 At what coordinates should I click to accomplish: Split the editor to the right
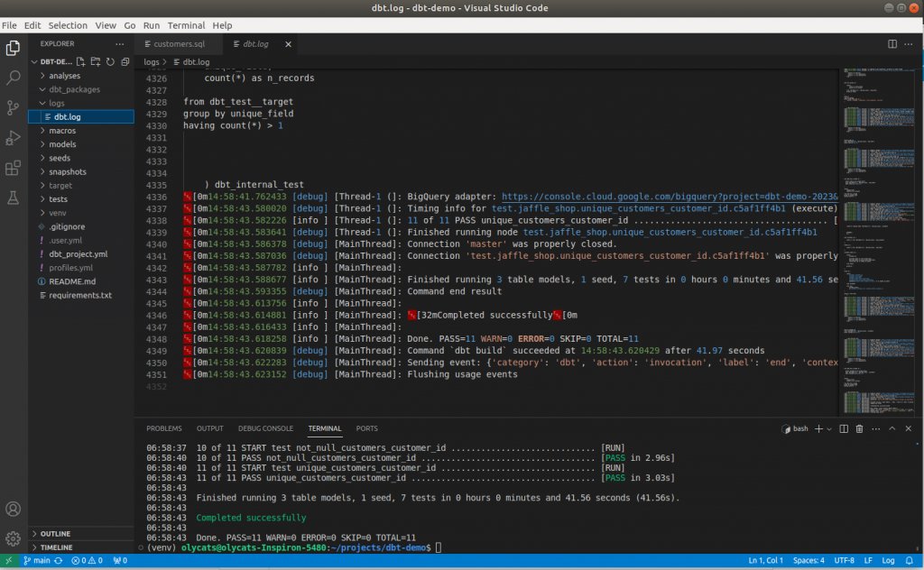[x=892, y=43]
